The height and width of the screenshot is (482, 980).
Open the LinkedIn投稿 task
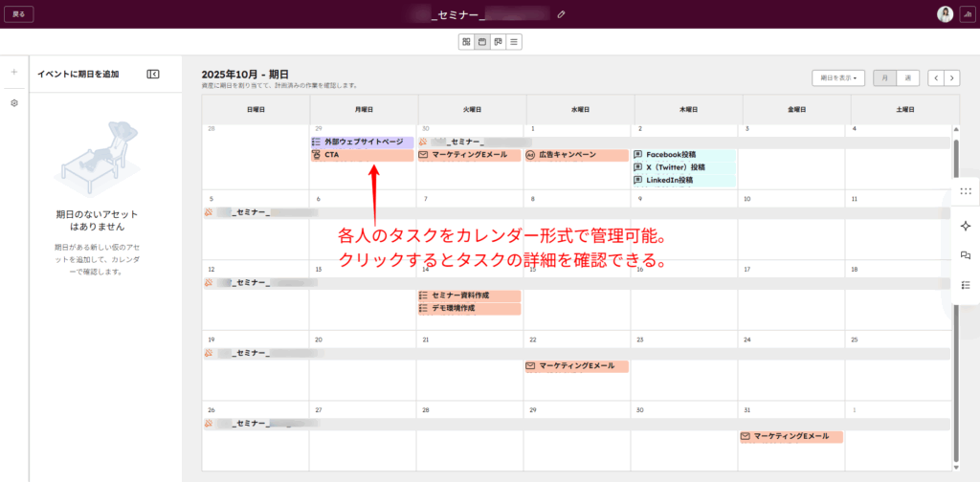coord(684,180)
